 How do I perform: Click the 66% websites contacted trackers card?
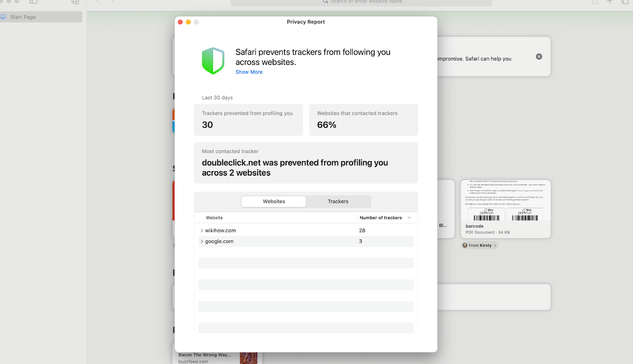tap(364, 120)
